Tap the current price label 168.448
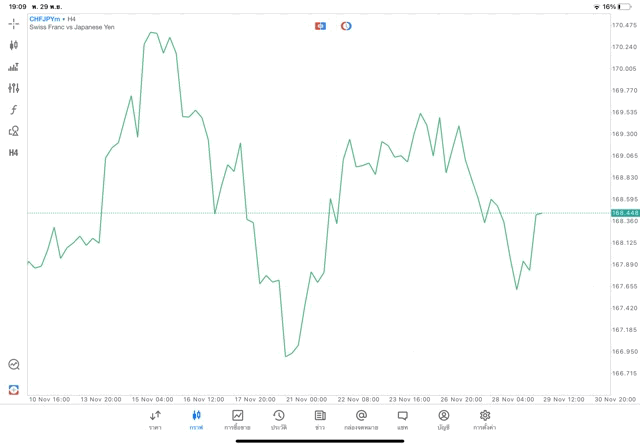 [625, 213]
